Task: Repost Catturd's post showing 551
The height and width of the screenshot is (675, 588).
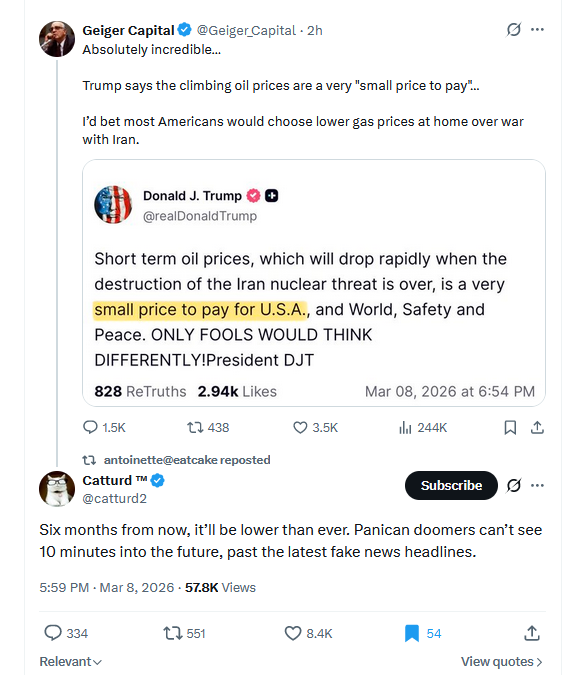Action: coord(184,633)
